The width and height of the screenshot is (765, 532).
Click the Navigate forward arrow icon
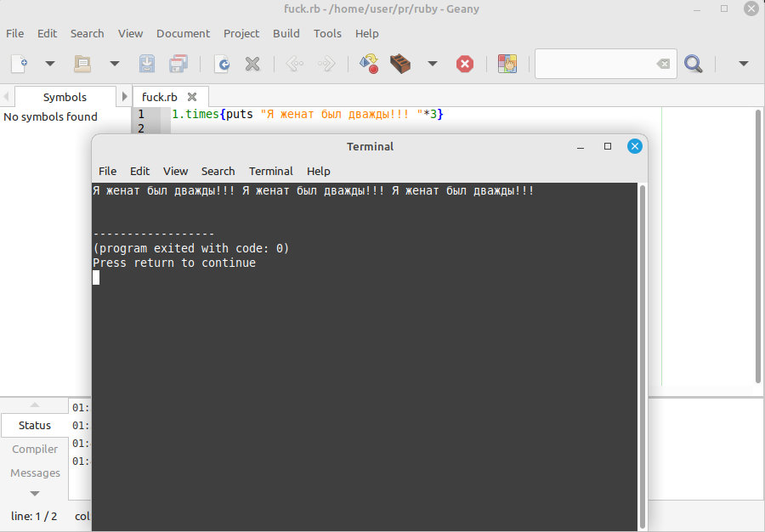[326, 64]
